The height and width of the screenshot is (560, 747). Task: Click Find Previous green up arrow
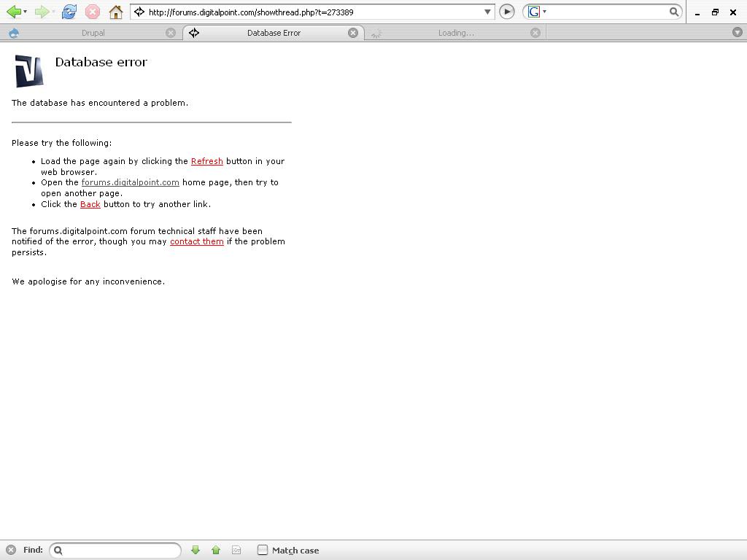[216, 550]
